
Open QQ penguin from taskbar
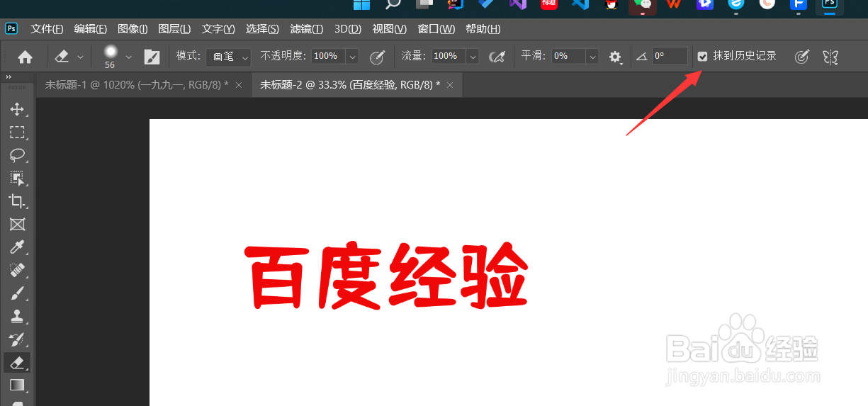click(x=611, y=4)
